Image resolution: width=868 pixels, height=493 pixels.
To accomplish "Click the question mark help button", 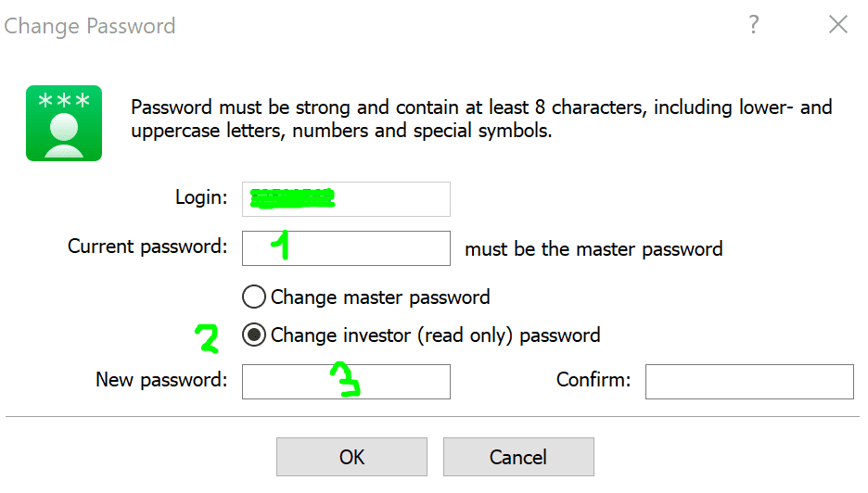I will (x=754, y=25).
